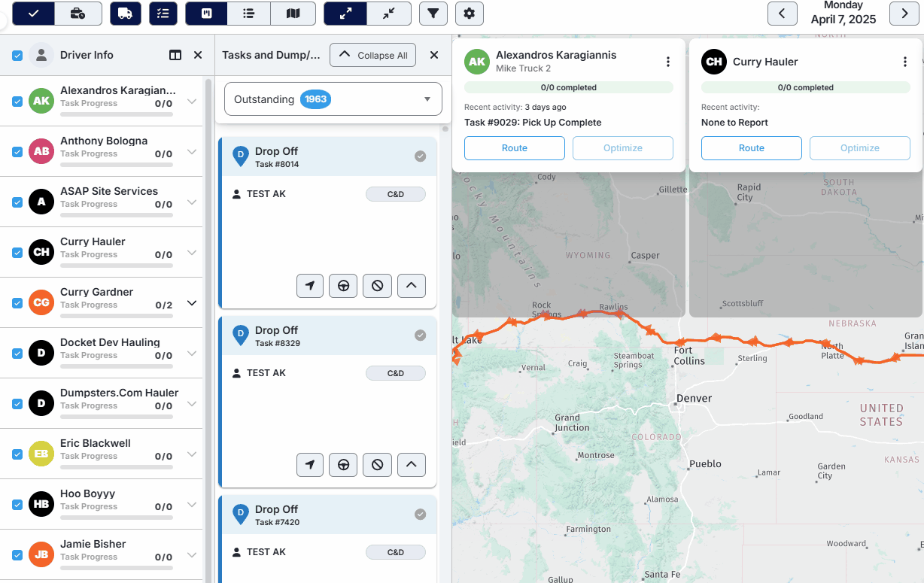924x583 pixels.
Task: Expand Curry Gardner driver row chevron
Action: pos(192,303)
